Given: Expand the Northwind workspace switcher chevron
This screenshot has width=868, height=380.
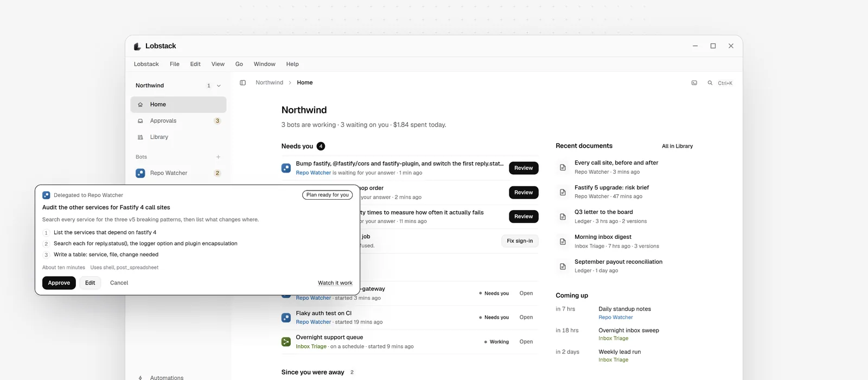Looking at the screenshot, I should click(x=219, y=86).
